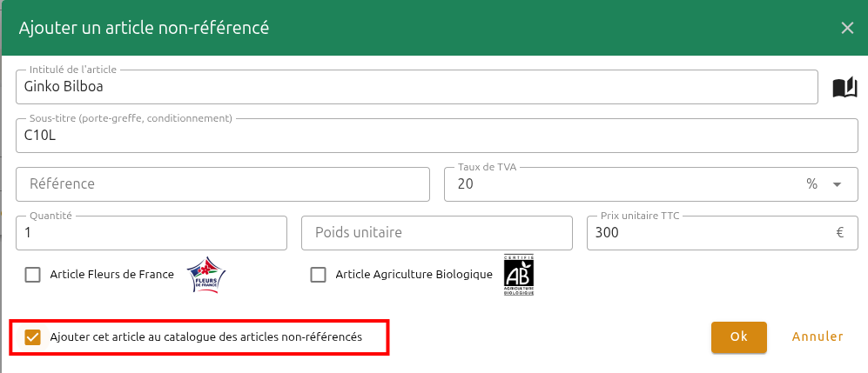Click the Quantité input field
868x373 pixels.
(x=151, y=233)
